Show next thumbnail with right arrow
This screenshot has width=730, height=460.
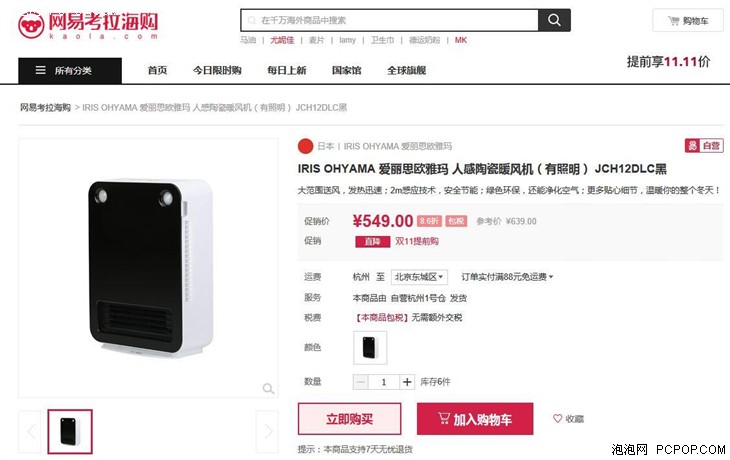pyautogui.click(x=267, y=432)
